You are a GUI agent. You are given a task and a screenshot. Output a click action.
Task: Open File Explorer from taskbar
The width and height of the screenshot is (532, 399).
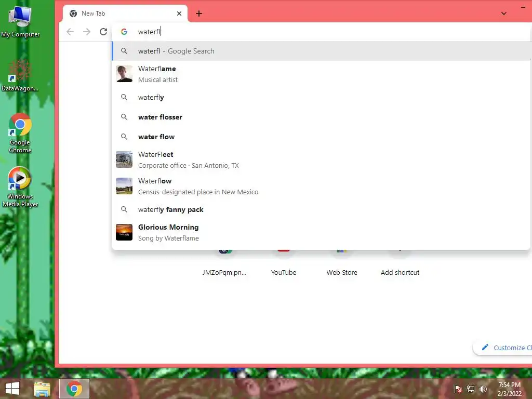(42, 389)
